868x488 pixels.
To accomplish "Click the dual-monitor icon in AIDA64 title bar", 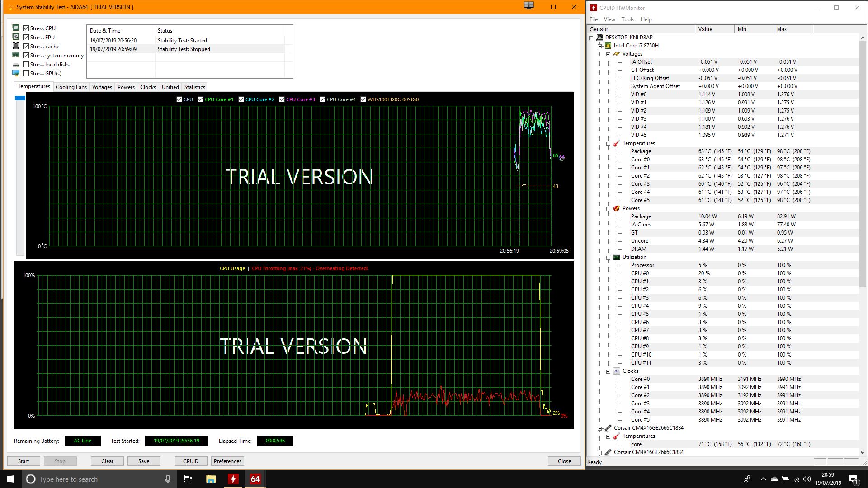I will click(529, 6).
